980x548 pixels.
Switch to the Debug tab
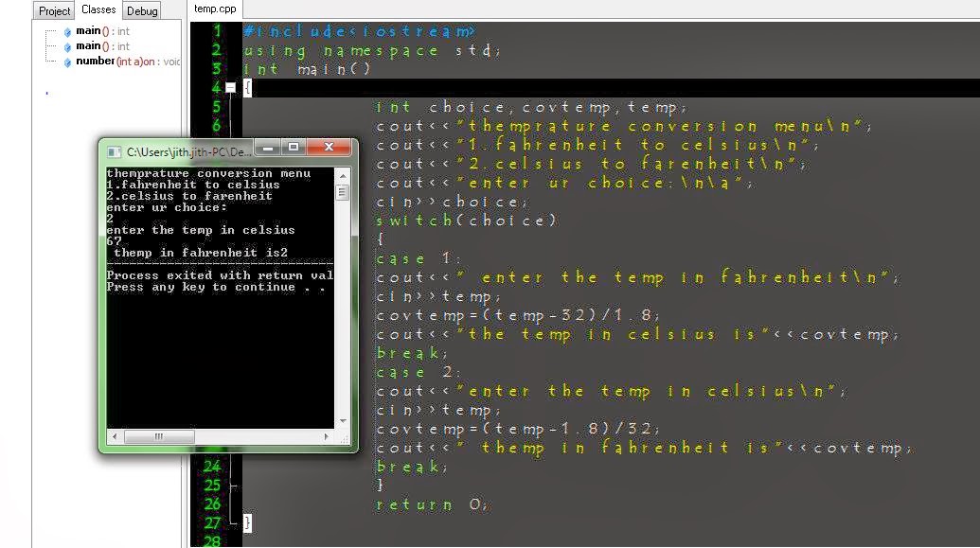pos(141,11)
